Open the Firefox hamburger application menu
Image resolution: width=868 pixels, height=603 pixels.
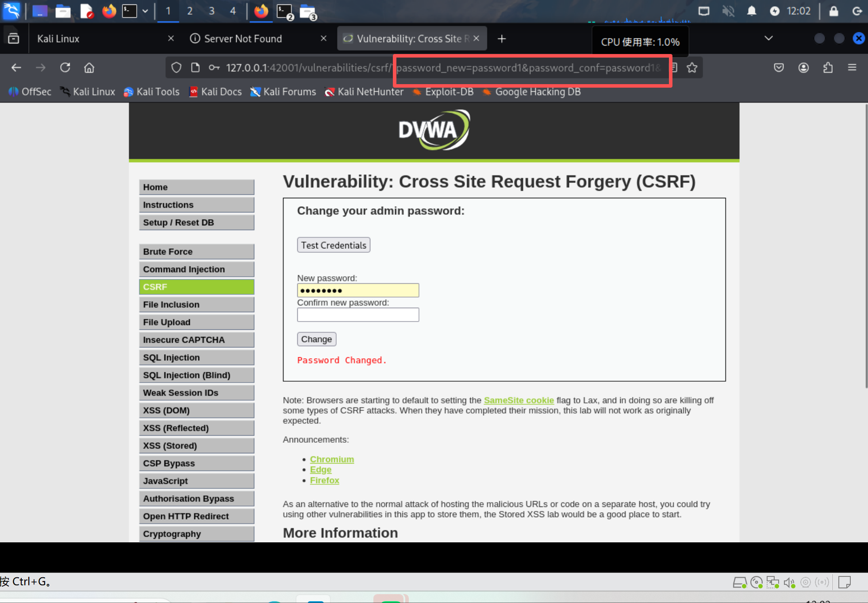852,68
